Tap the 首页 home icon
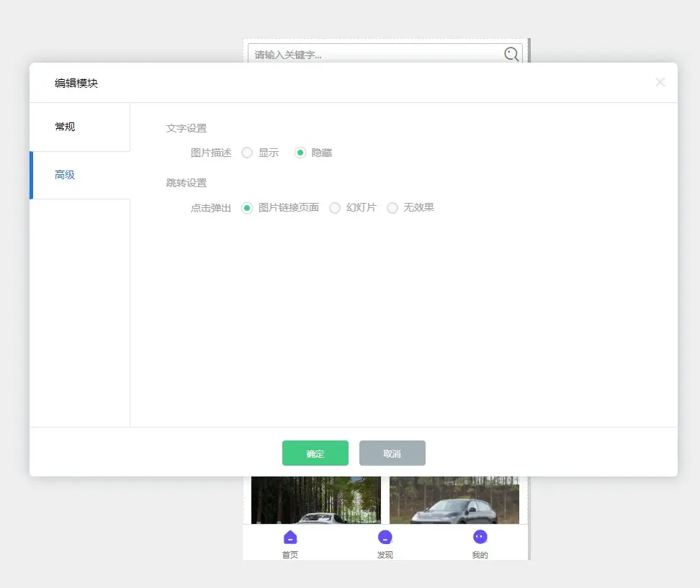The image size is (700, 588). 290,538
